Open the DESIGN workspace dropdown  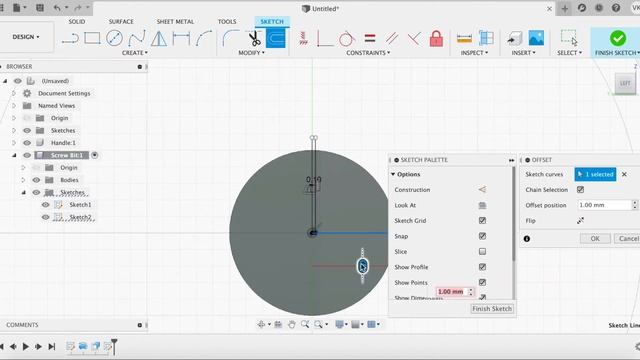(26, 37)
